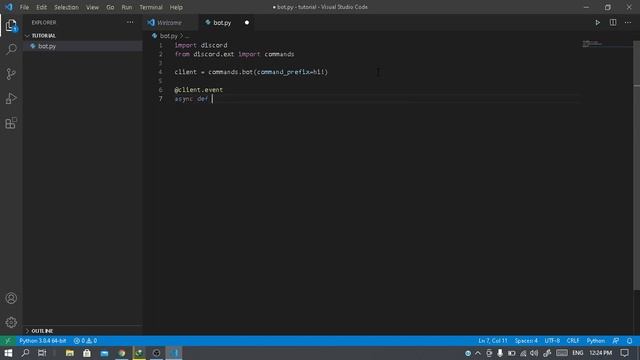Click the unsaved dot on bot.py tab

[247, 22]
